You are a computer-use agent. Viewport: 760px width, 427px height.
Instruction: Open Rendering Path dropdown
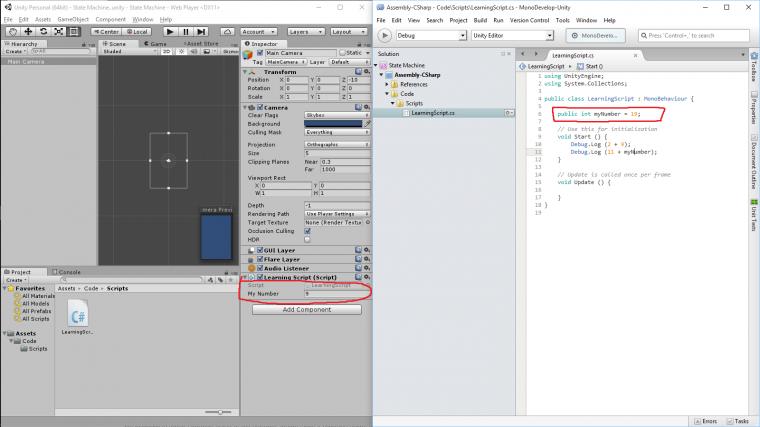[x=337, y=214]
